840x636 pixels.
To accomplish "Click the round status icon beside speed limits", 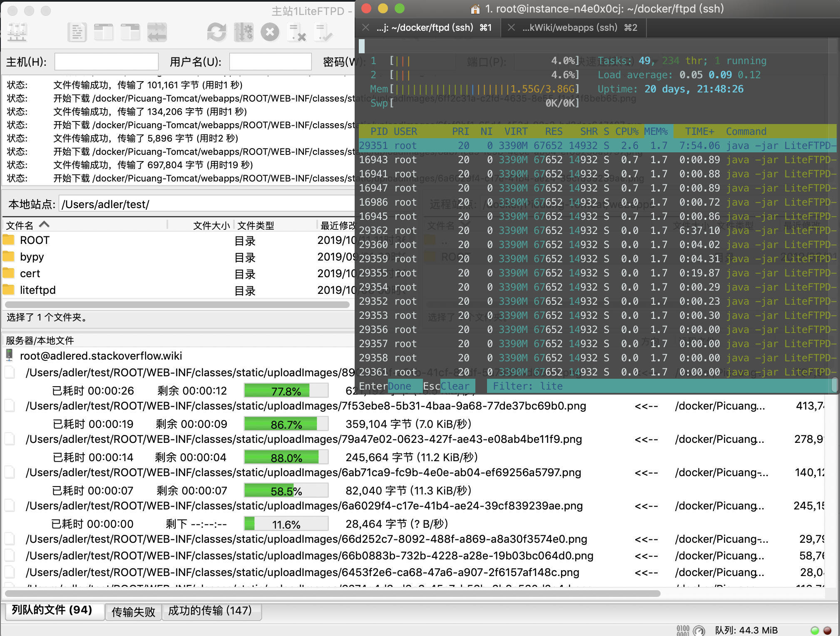I will pyautogui.click(x=699, y=631).
